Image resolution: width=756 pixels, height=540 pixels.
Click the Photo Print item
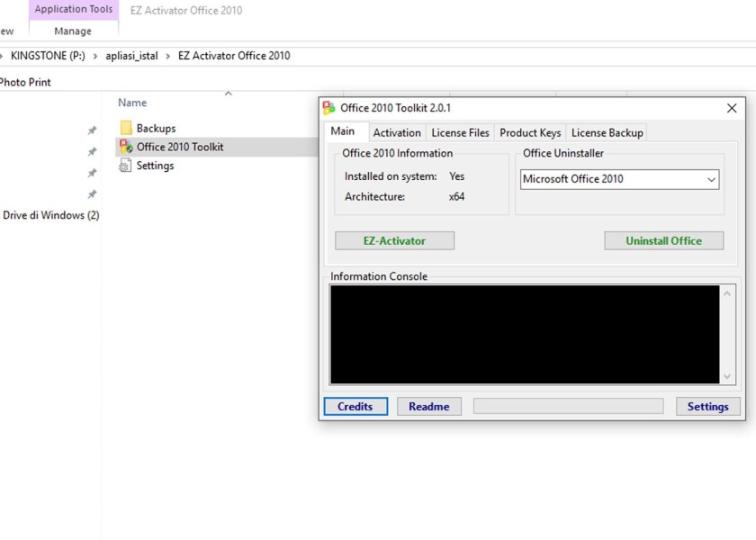coord(25,82)
